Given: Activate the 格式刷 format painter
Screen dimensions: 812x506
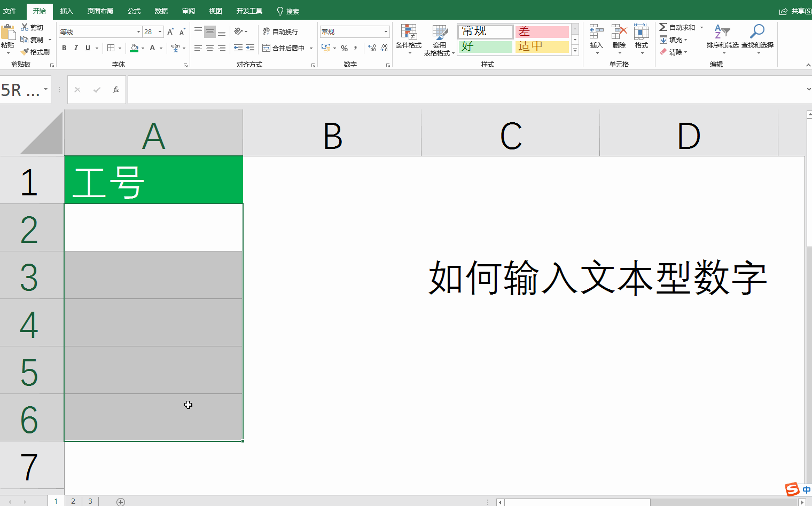Looking at the screenshot, I should tap(35, 52).
